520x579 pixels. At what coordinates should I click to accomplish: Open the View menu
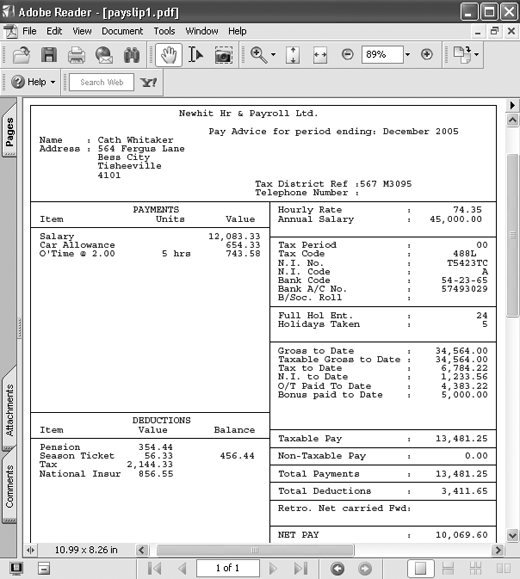(x=82, y=31)
